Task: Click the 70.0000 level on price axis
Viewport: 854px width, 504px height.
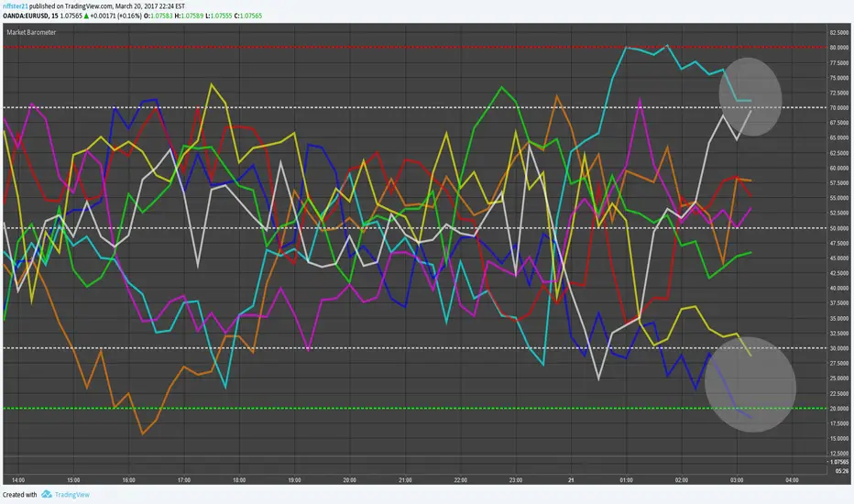Action: point(838,108)
